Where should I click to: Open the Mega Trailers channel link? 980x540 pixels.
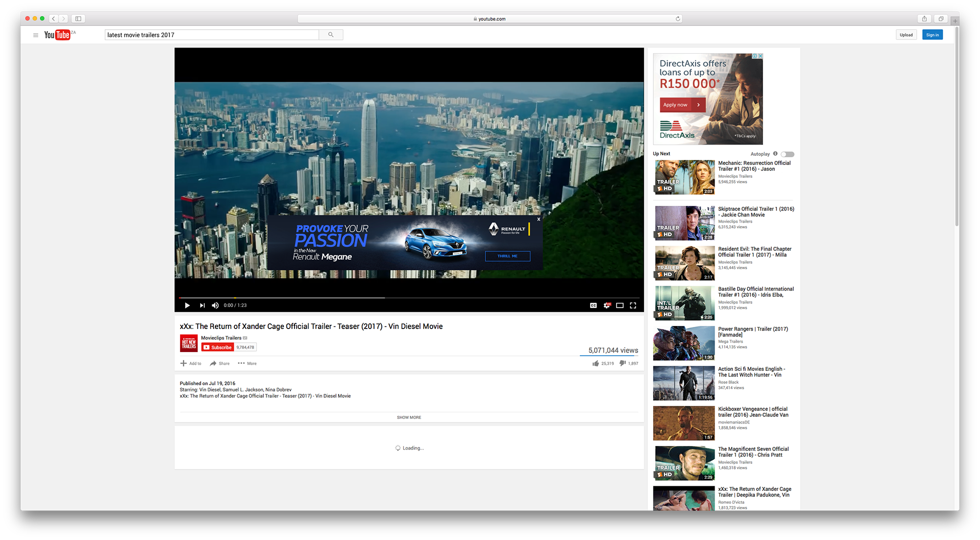tap(730, 342)
